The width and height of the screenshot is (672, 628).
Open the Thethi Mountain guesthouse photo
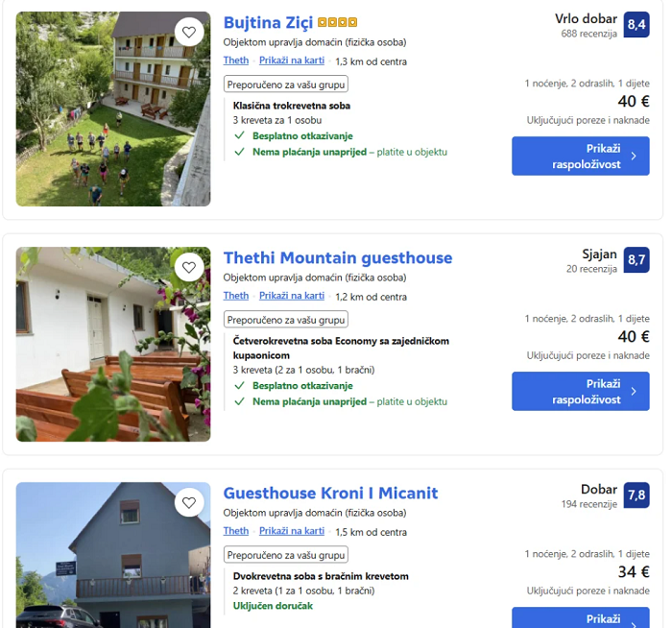(x=113, y=344)
